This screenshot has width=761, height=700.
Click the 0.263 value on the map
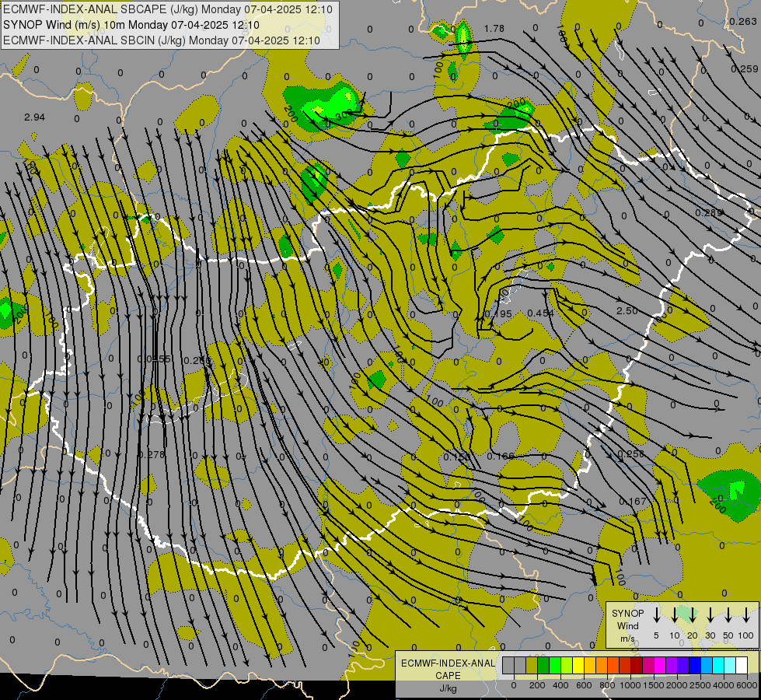(x=743, y=21)
